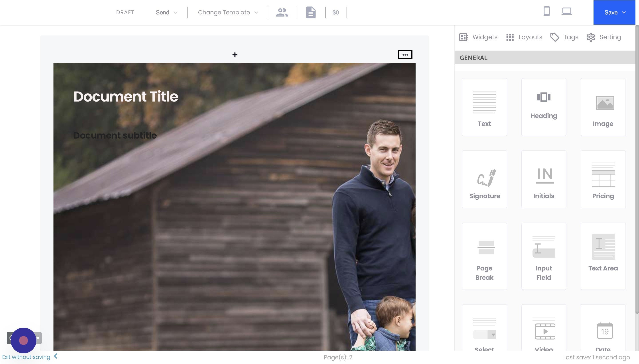The image size is (639, 364).
Task: Click the $0 pricing indicator
Action: (x=335, y=12)
